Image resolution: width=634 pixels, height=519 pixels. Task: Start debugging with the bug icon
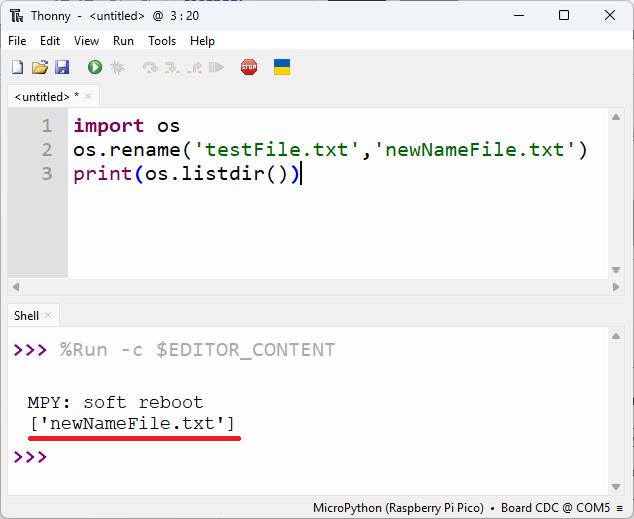pos(117,67)
